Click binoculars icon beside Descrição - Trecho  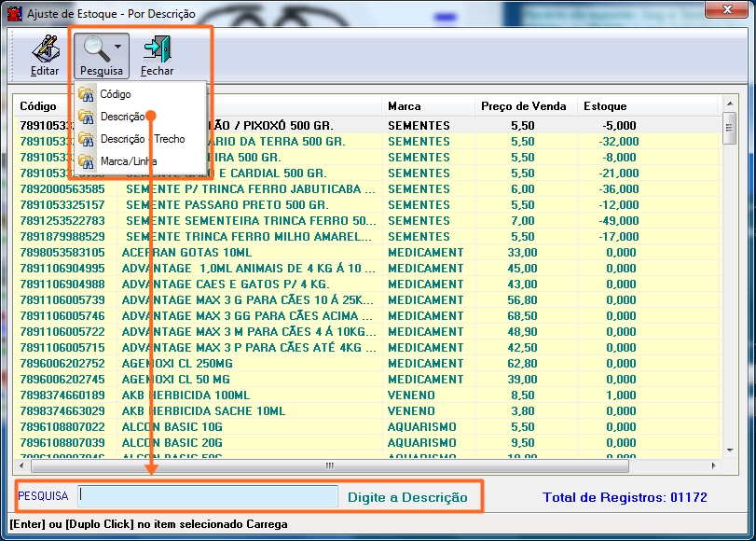click(x=87, y=138)
